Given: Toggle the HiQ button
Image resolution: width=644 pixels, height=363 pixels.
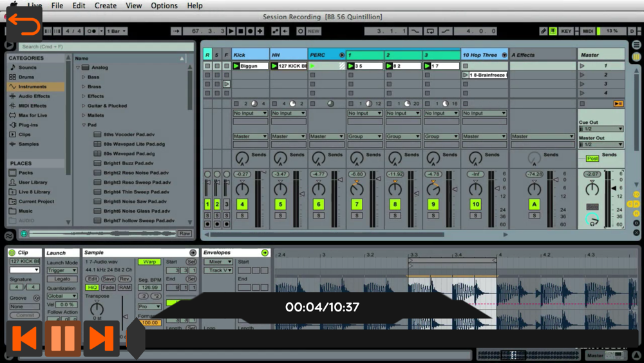Looking at the screenshot, I should coord(92,288).
